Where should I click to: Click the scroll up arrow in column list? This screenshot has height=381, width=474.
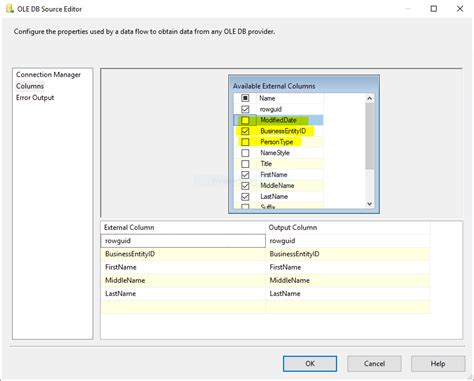tap(369, 98)
